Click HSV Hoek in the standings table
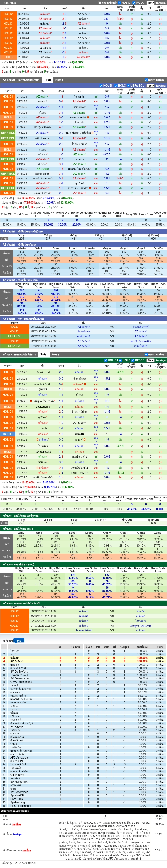167x868 pixels. pos(16,799)
